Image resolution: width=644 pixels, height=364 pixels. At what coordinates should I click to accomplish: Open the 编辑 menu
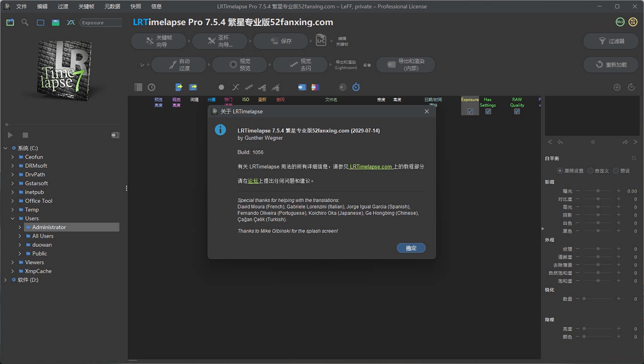pyautogui.click(x=42, y=6)
